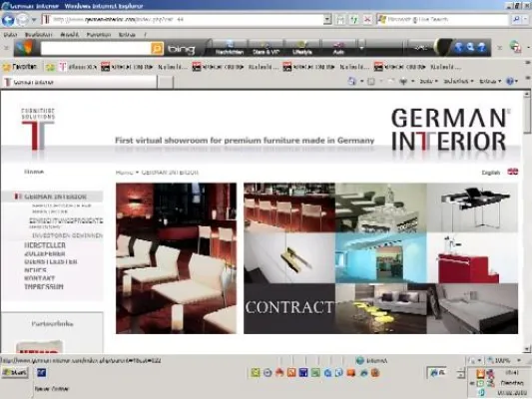
Task: Open the Ansicht menu
Action: [x=70, y=35]
